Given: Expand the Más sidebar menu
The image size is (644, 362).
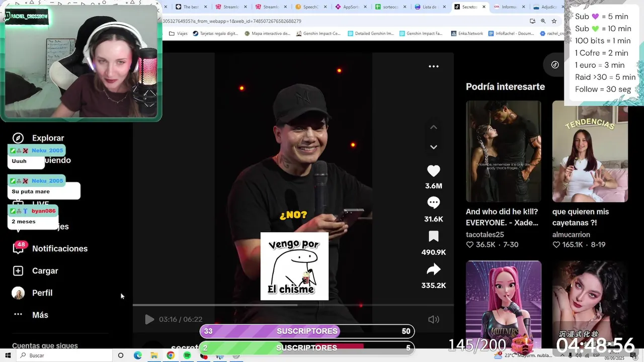Looking at the screenshot, I should (40, 315).
